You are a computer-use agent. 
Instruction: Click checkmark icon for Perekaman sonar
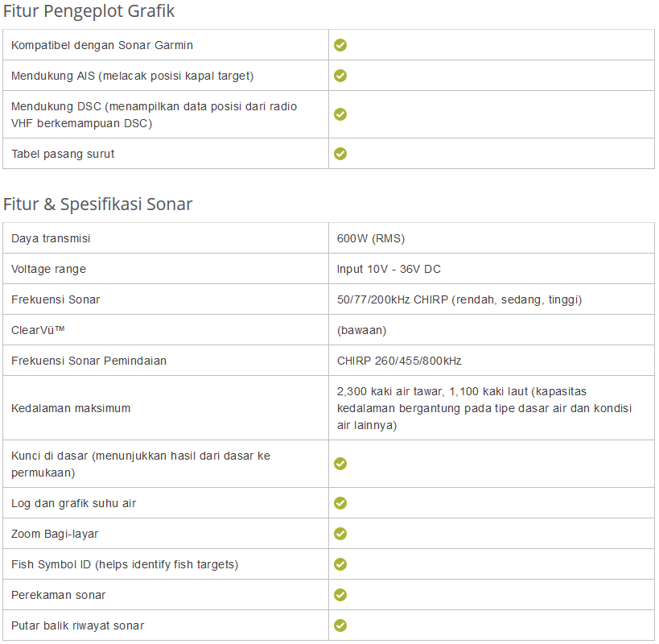(340, 595)
